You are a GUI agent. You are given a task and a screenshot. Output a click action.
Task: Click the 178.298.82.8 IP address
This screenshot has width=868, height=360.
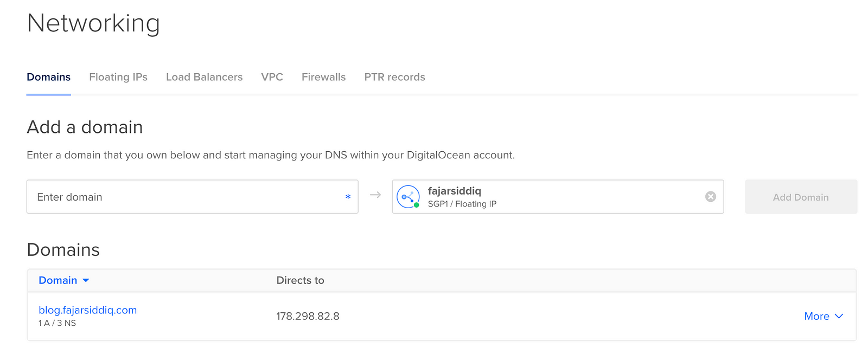[x=308, y=316]
